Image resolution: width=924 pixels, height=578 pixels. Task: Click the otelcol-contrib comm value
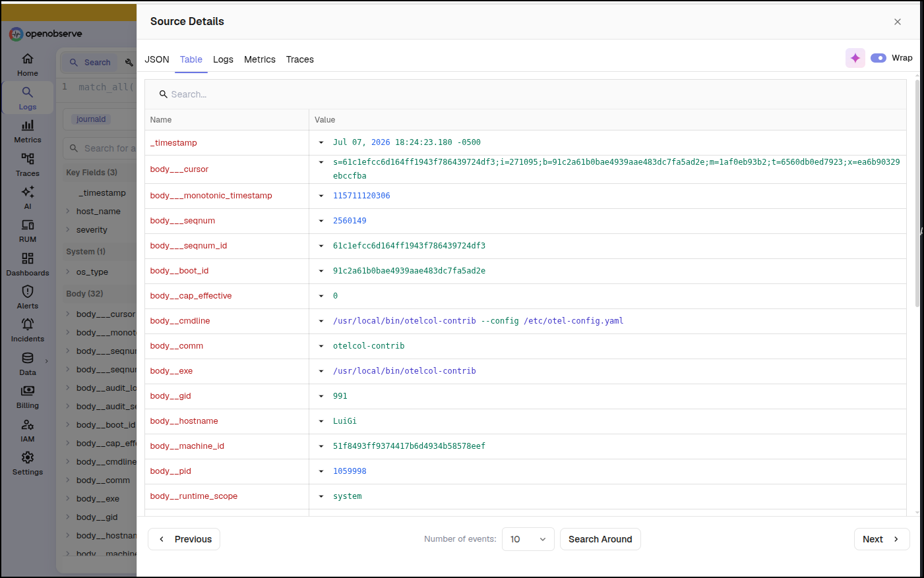click(369, 346)
